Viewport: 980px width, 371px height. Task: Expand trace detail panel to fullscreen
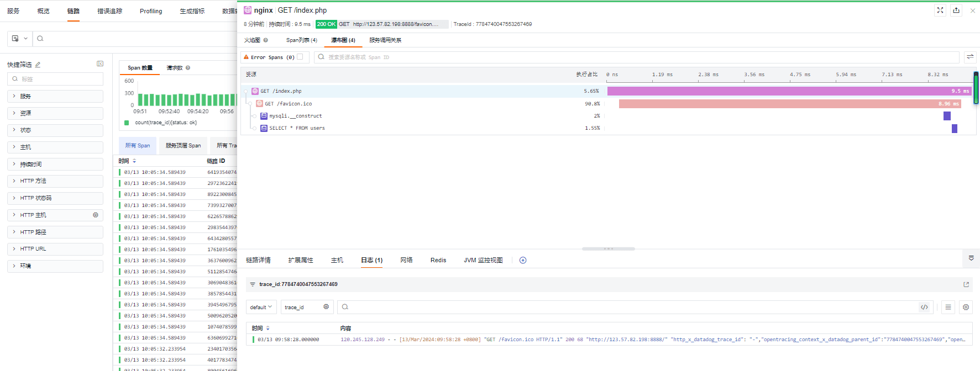click(940, 10)
